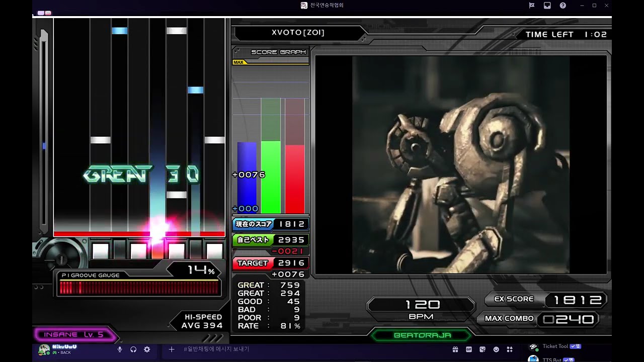Select Ticket Tool bot in member list
Viewport: 644px width, 362px height.
pyautogui.click(x=555, y=346)
